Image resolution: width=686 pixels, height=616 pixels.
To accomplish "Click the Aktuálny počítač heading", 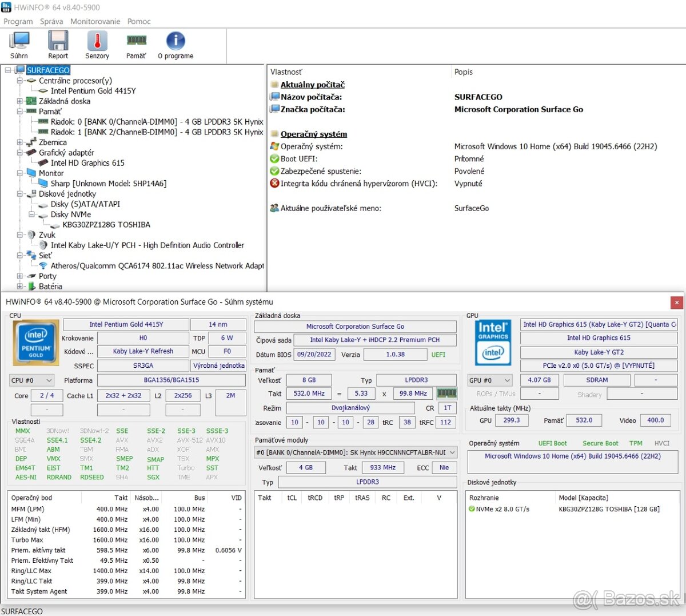I will [313, 85].
